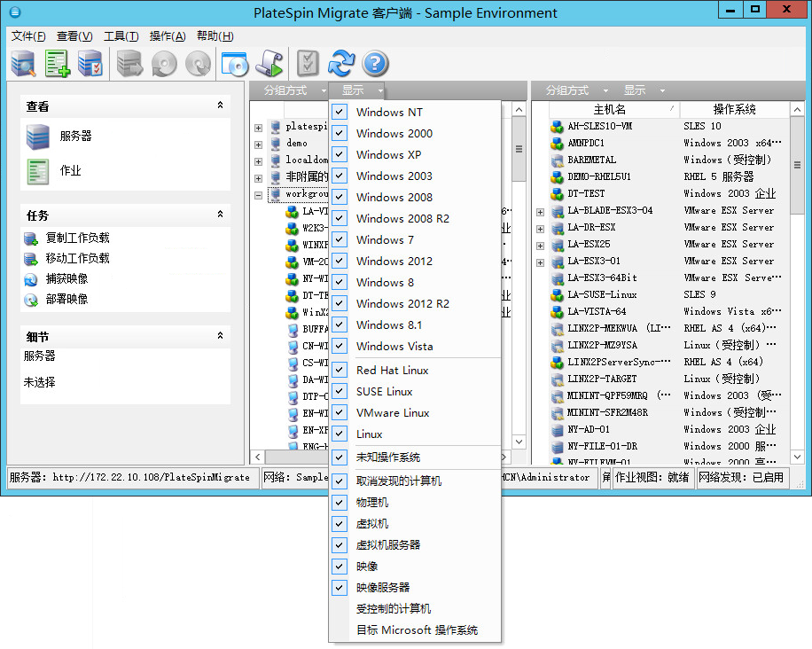812x649 pixels.
Task: Expand the LA-BLADE-ESX3-04 host node
Action: (x=540, y=211)
